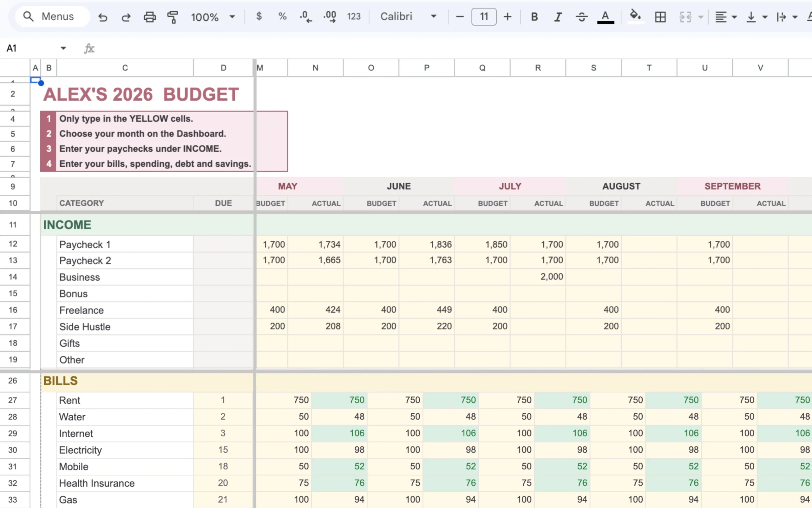Open the Name box dropdown arrow

tap(63, 48)
